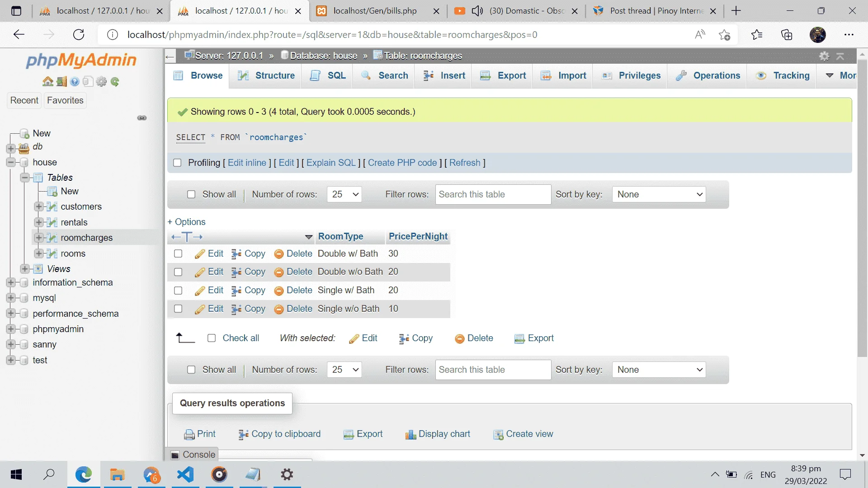
Task: Click bottom Filter rows search field
Action: pos(493,370)
